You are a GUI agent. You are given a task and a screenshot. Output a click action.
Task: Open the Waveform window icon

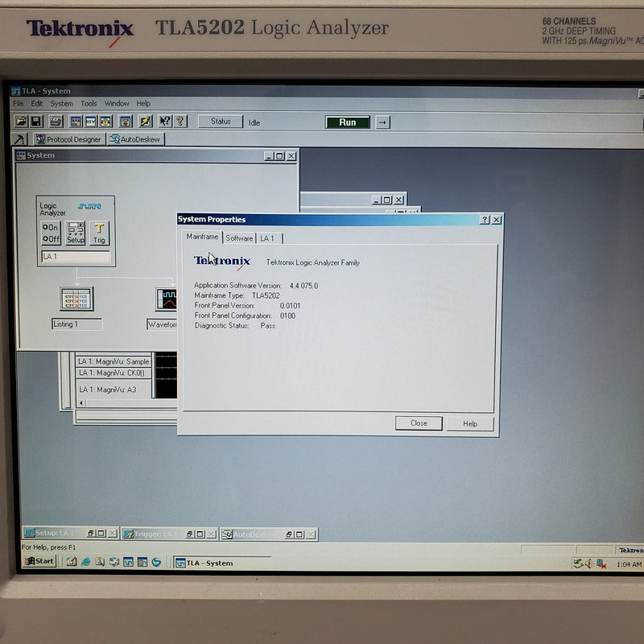pyautogui.click(x=167, y=300)
